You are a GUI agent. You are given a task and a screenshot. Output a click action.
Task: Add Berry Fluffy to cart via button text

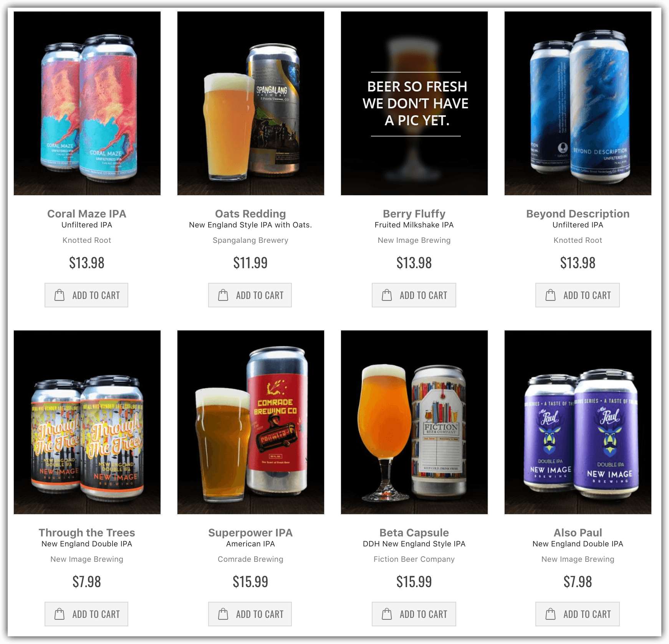click(x=423, y=295)
